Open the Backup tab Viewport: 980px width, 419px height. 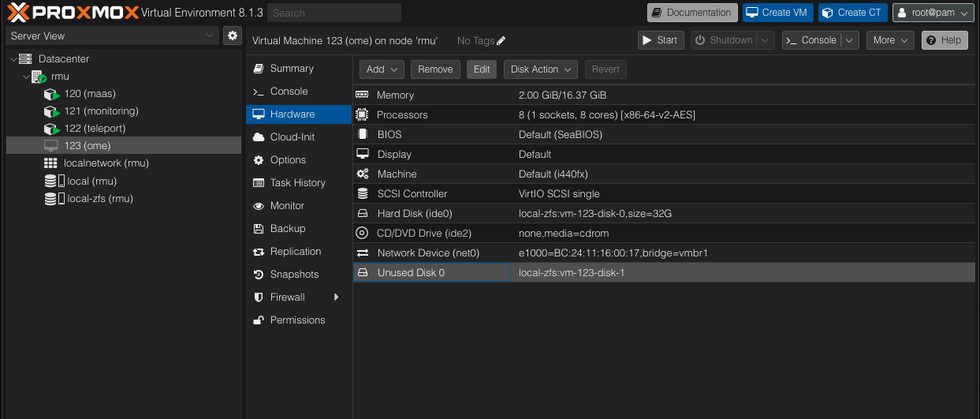298,229
